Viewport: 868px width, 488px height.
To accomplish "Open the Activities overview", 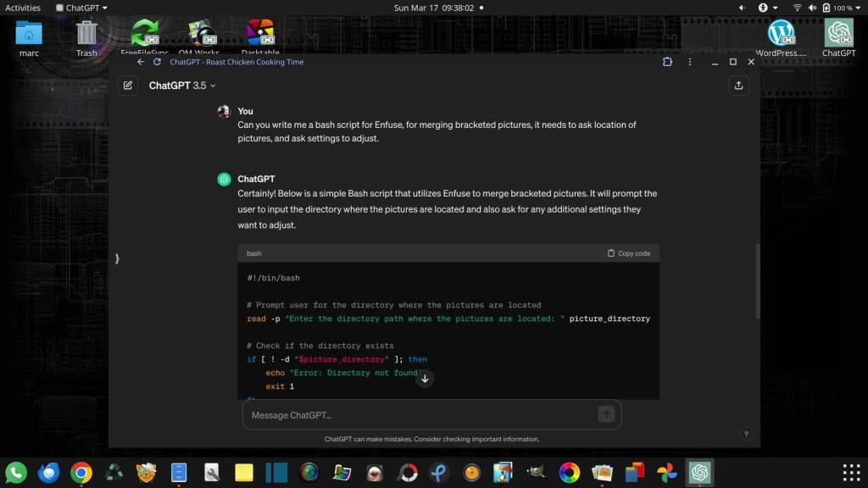I will point(23,8).
